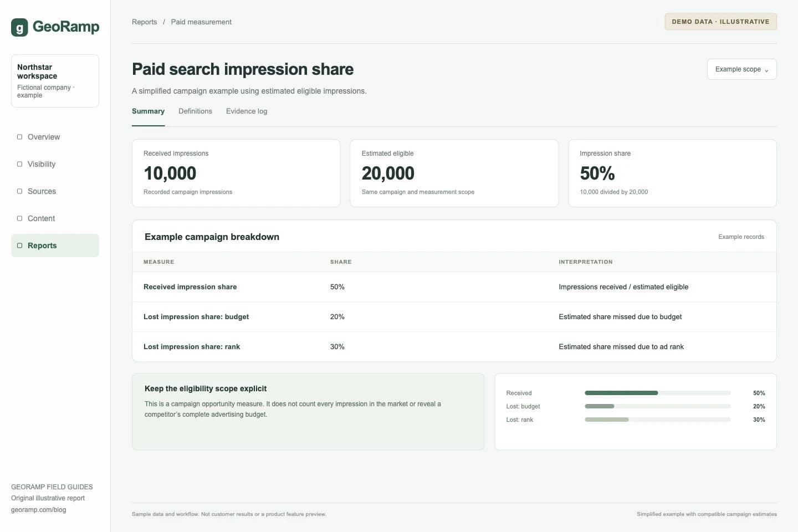This screenshot has height=532, width=798.
Task: Open the Evidence log tab
Action: point(247,111)
